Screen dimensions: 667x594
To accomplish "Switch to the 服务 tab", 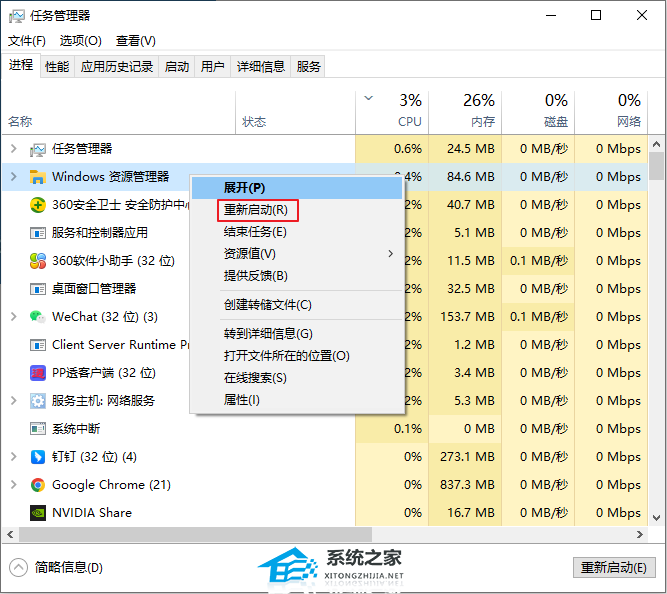I will (x=308, y=66).
